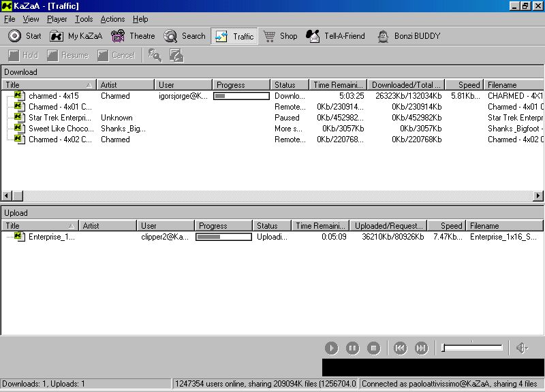This screenshot has height=392, width=545.
Task: Sort uploads by Title column header
Action: (x=40, y=226)
